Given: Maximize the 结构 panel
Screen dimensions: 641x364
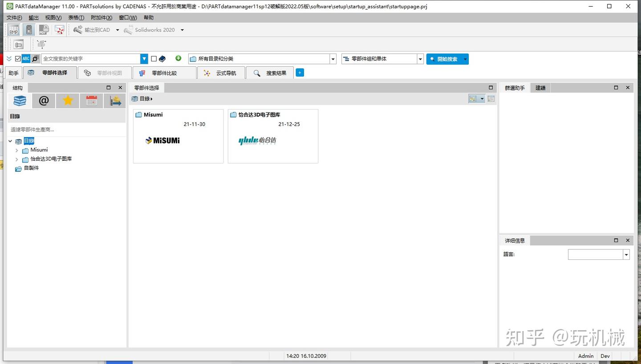Looking at the screenshot, I should click(109, 88).
